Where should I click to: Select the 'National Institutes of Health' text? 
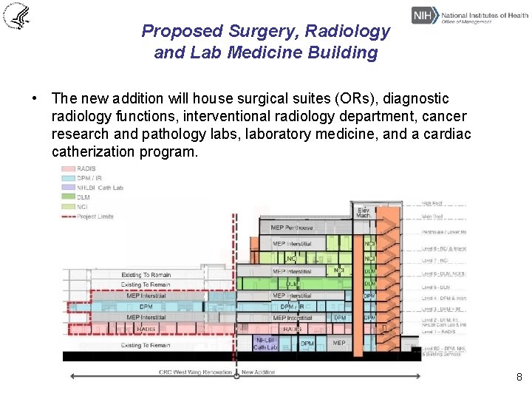[485, 16]
